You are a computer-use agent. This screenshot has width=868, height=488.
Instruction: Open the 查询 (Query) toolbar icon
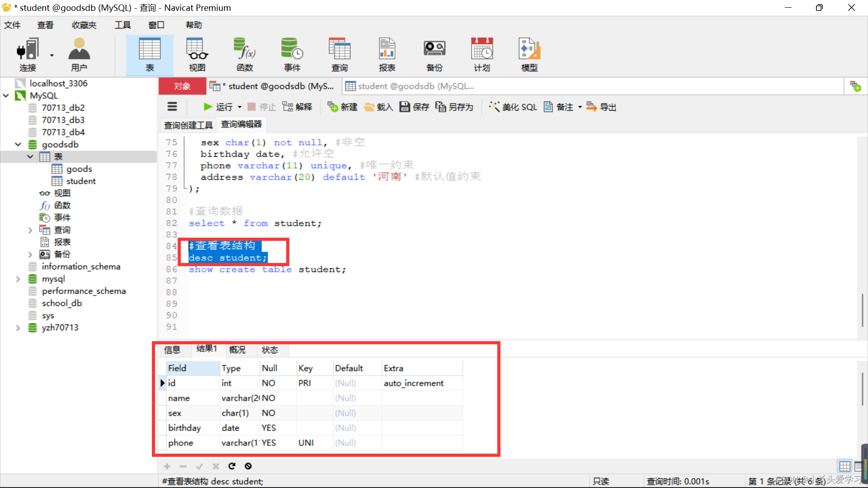[340, 55]
